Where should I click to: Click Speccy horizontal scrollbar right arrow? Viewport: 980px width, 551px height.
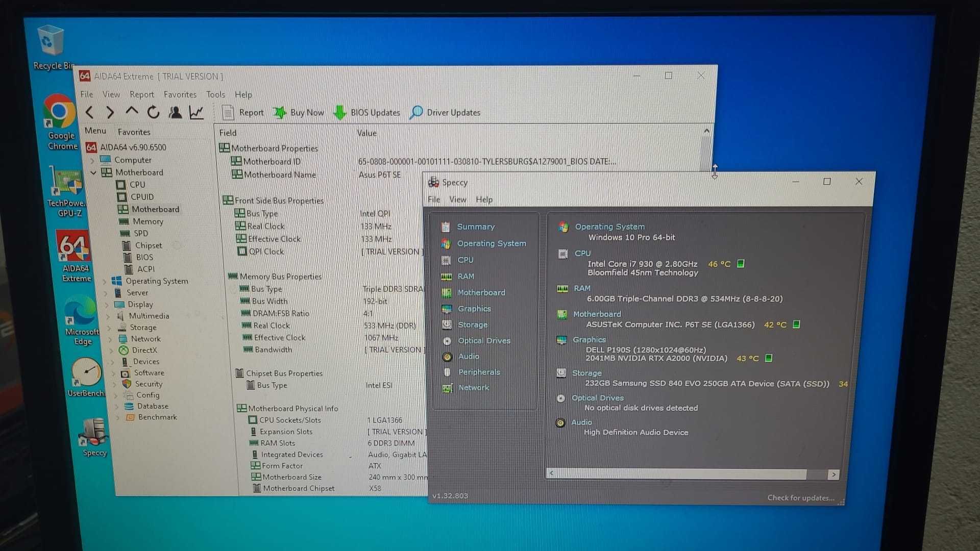834,474
